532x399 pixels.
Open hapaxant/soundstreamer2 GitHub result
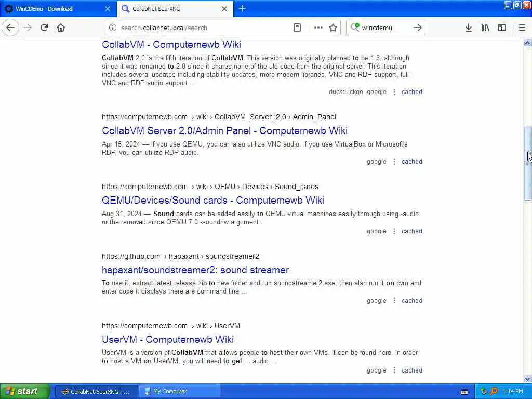195,270
